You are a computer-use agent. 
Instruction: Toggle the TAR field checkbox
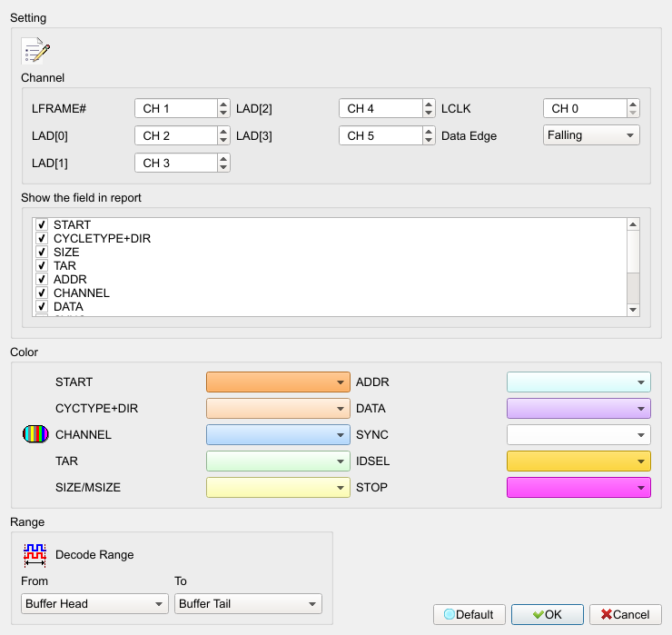(42, 266)
